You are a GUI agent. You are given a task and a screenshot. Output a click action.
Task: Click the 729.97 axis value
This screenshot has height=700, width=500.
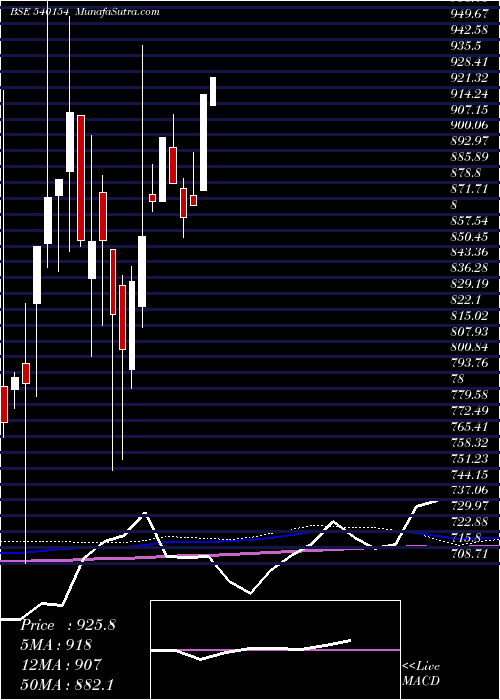tap(469, 506)
